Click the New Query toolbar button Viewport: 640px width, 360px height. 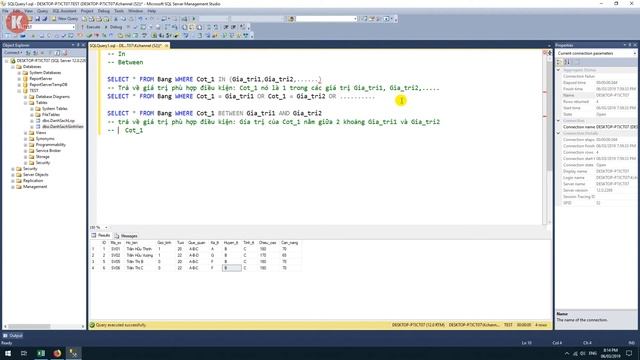[x=64, y=19]
